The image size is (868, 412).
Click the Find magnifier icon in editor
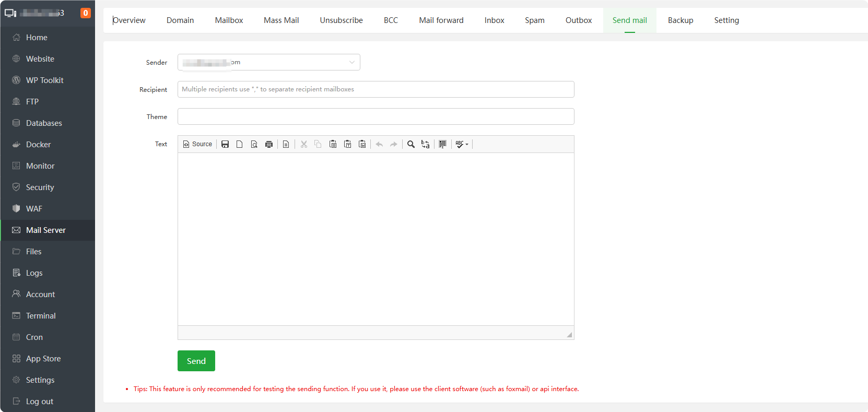click(x=411, y=144)
